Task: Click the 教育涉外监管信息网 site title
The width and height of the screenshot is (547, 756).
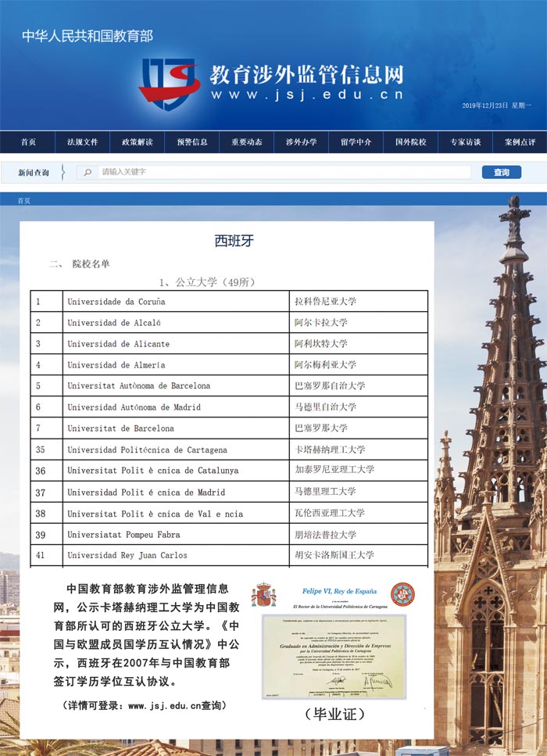Action: tap(306, 75)
